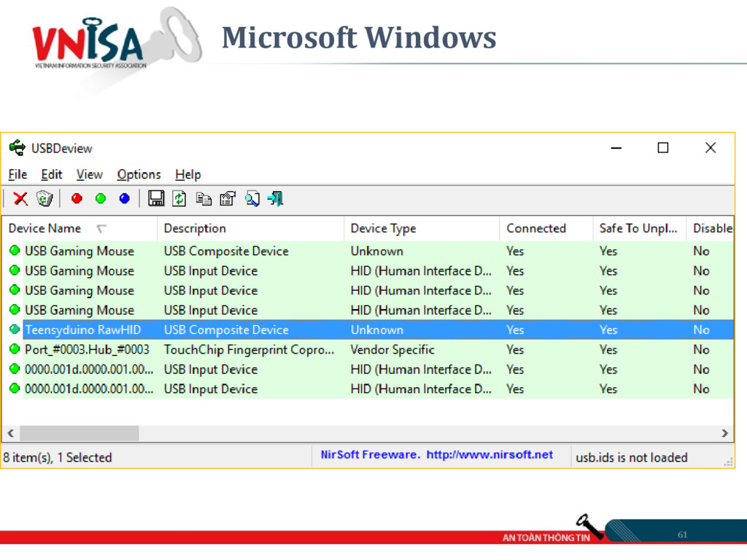Click the green dot connect device icon
This screenshot has height=560, width=747.
tap(101, 198)
